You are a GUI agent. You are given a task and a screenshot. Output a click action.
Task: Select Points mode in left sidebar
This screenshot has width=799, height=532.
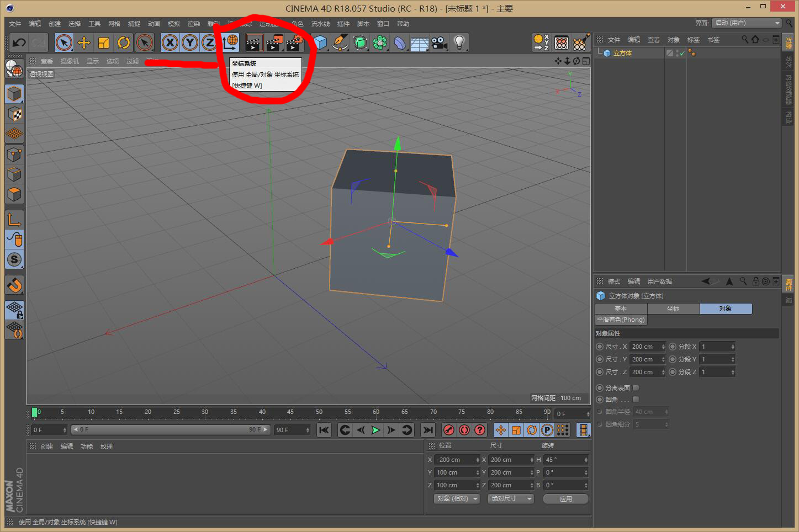click(x=14, y=155)
